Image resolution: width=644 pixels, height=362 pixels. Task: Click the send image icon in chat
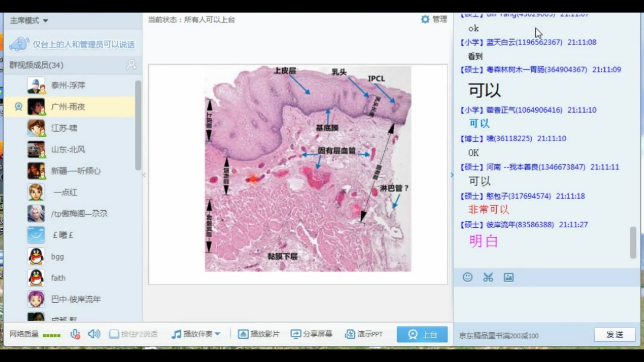(509, 277)
